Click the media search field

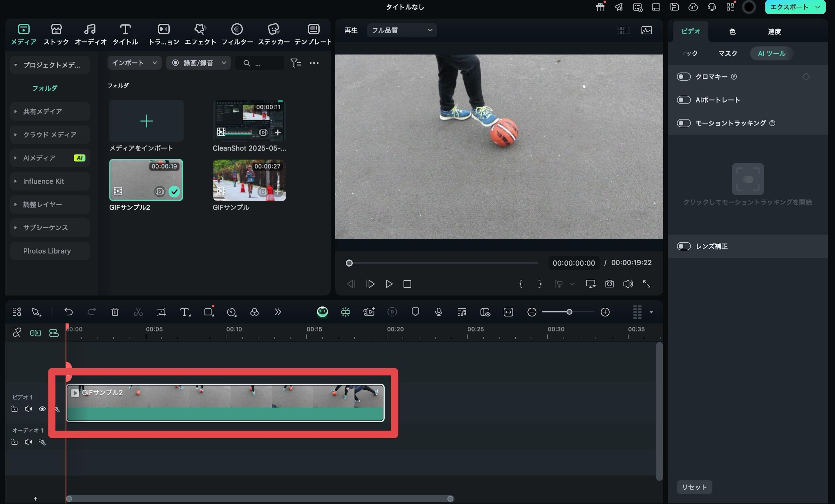point(260,63)
